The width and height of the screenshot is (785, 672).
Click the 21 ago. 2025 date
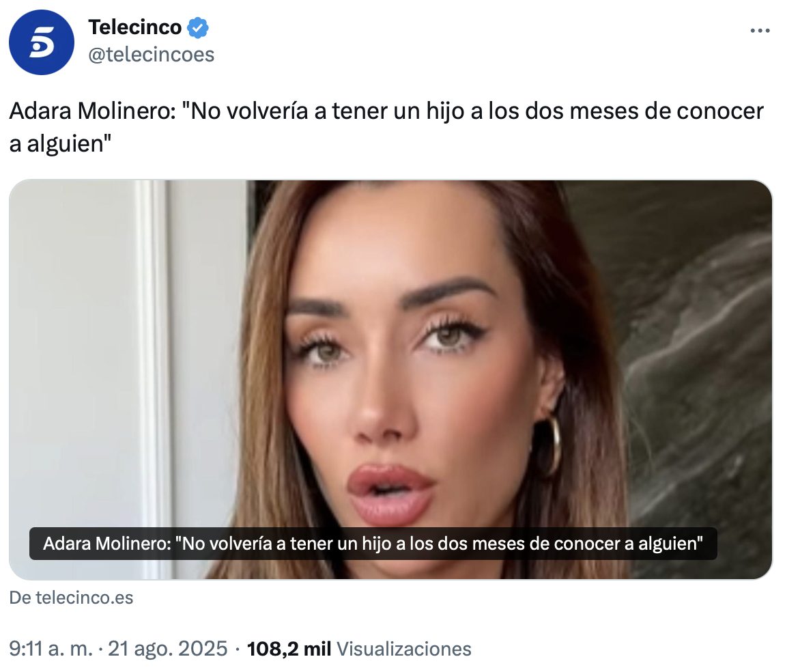pos(168,649)
